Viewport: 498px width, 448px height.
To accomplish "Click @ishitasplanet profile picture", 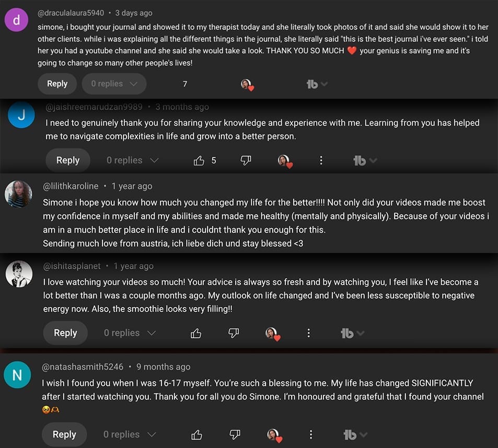I will 19,273.
